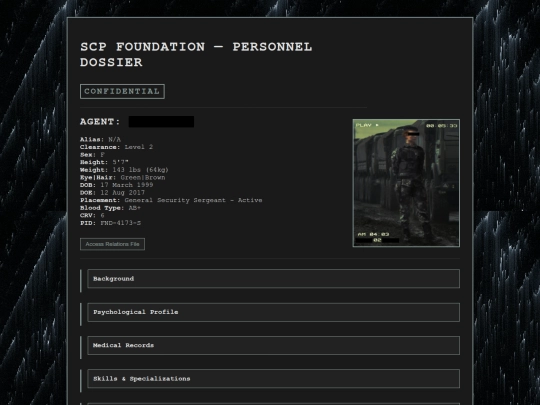Select Blood Type AB+ text

[x=110, y=208]
